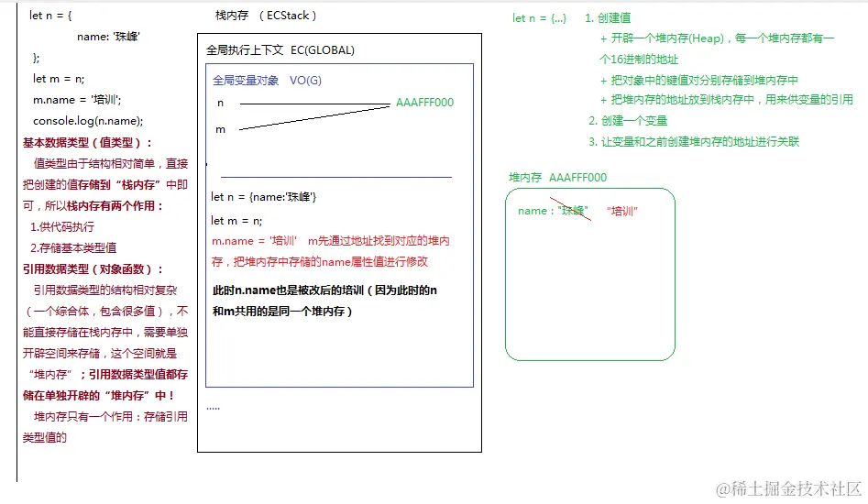Click the line 'let n = {name:'珠峰'}' in the stack

[263, 196]
